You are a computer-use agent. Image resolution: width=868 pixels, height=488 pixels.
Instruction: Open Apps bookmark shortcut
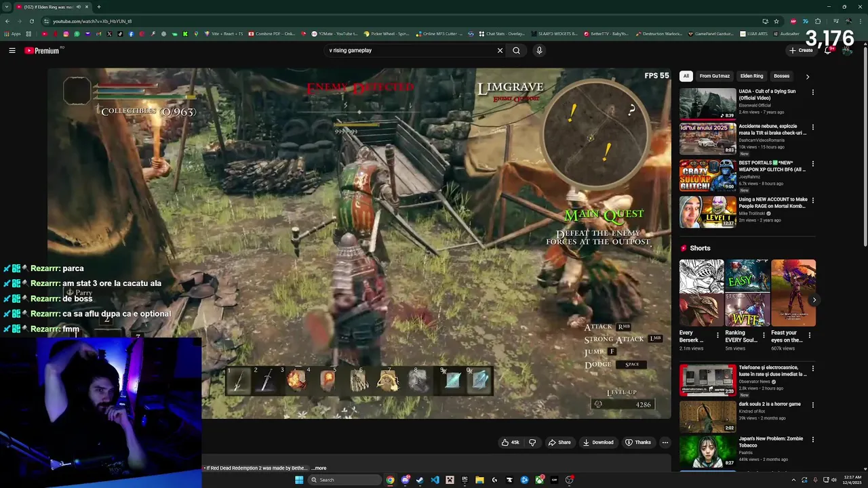tap(12, 34)
